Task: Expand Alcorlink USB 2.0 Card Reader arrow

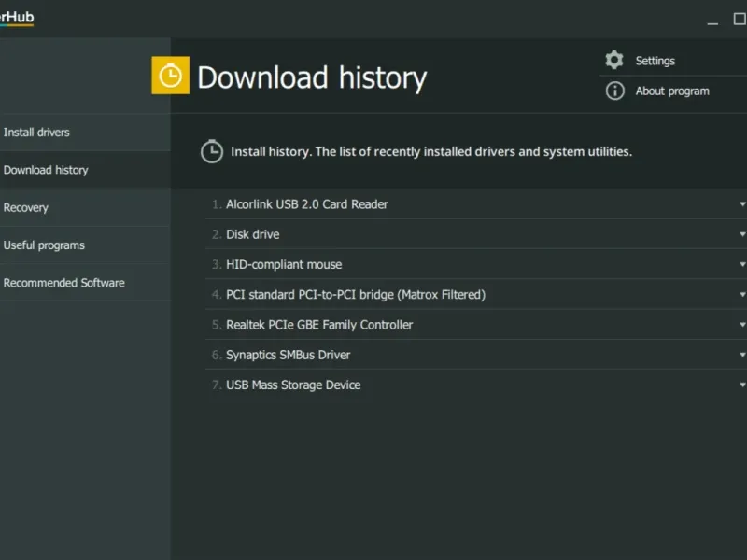Action: (x=742, y=204)
